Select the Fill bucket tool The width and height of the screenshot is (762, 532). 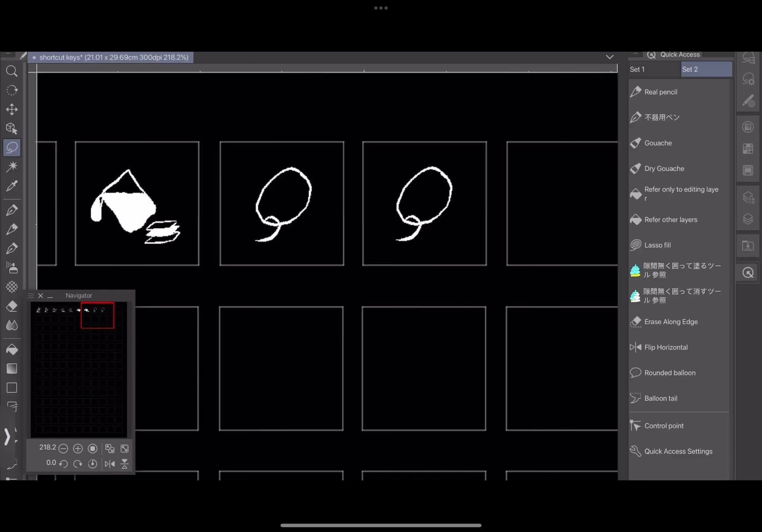[x=12, y=349]
